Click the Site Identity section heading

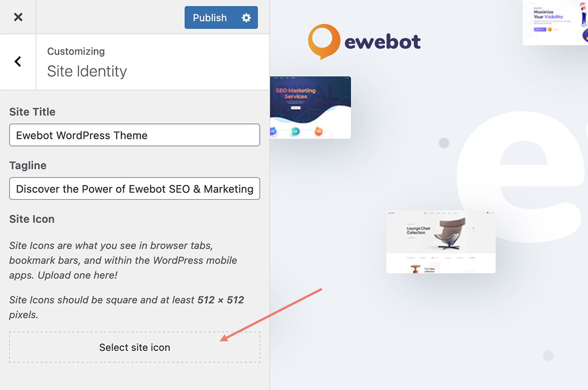tap(87, 72)
